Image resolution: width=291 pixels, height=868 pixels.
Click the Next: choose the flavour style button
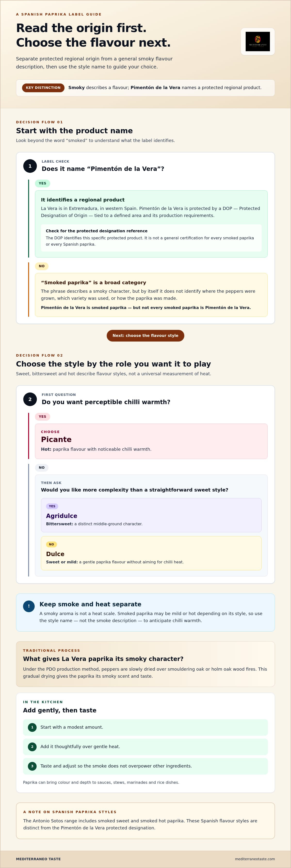[145, 336]
